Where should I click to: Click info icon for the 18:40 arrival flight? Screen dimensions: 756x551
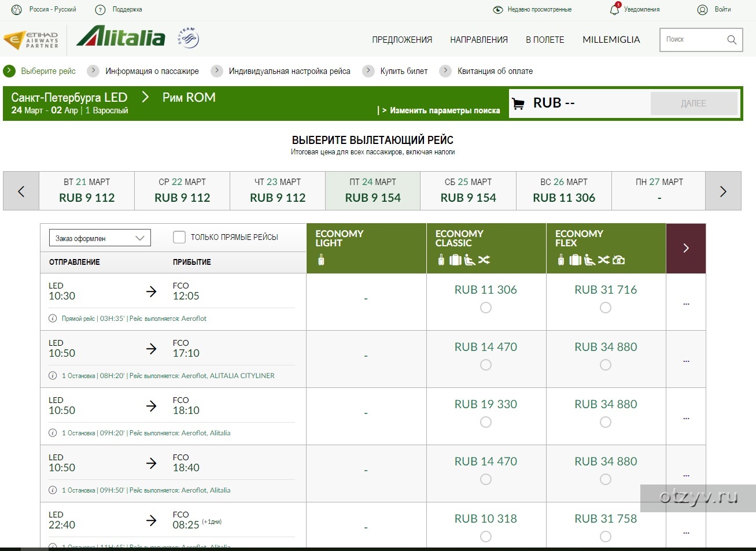pyautogui.click(x=53, y=490)
